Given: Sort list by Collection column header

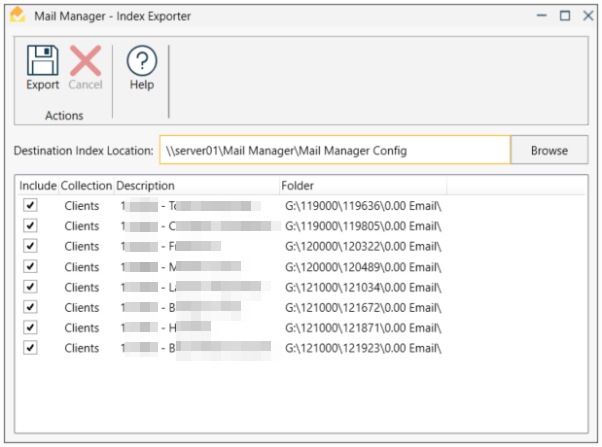Looking at the screenshot, I should 86,186.
